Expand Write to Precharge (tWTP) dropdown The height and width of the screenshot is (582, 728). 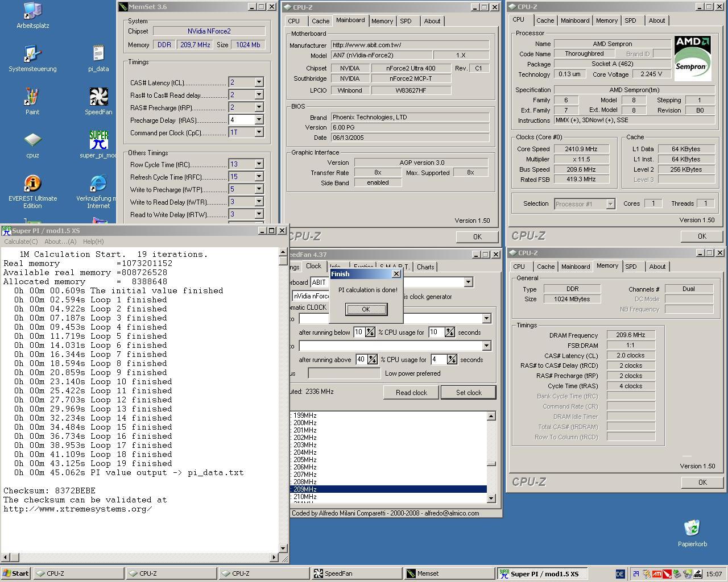[x=259, y=189]
